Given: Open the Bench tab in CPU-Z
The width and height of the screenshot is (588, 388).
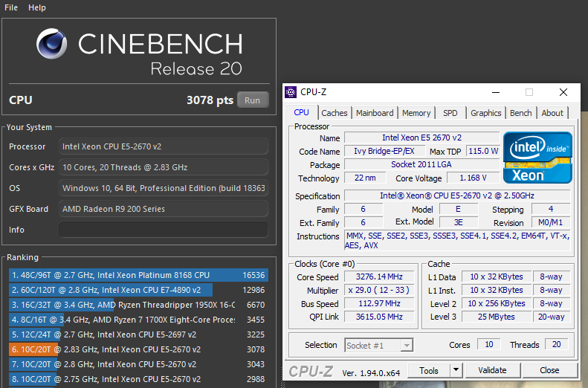Looking at the screenshot, I should click(520, 113).
